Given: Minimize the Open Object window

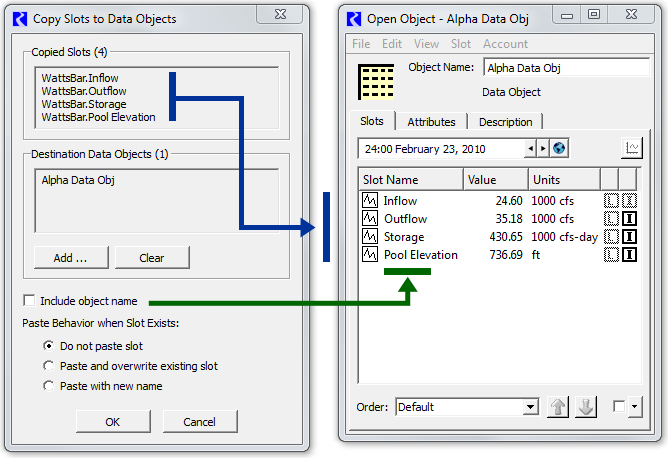Looking at the screenshot, I should pyautogui.click(x=567, y=14).
